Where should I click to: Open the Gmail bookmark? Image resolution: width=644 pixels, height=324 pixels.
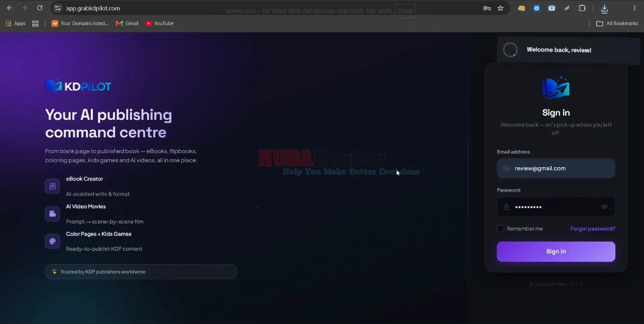point(127,23)
